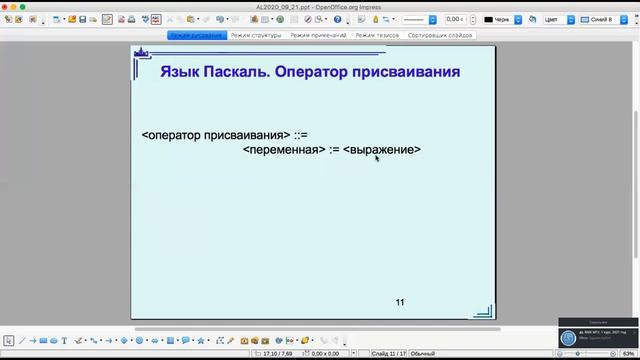Switch to 'Режим примечаний' tab
Screen dimensions: 640x360
318,36
